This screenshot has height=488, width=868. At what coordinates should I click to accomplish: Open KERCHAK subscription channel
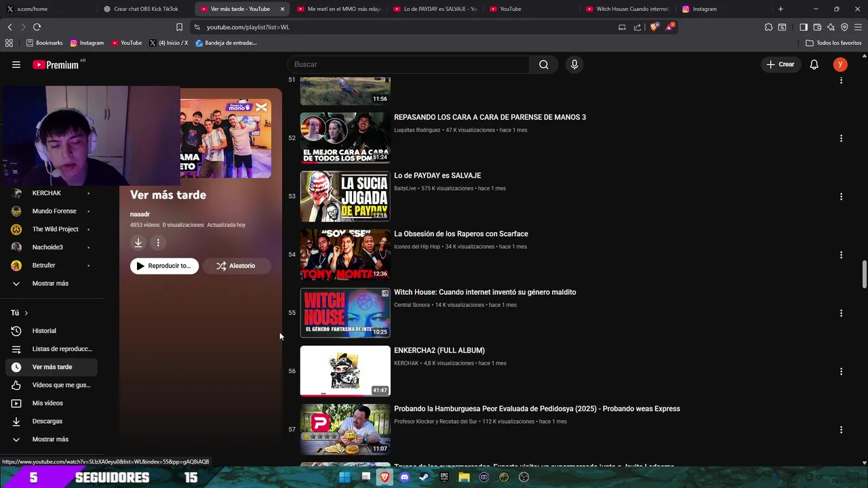coord(52,193)
